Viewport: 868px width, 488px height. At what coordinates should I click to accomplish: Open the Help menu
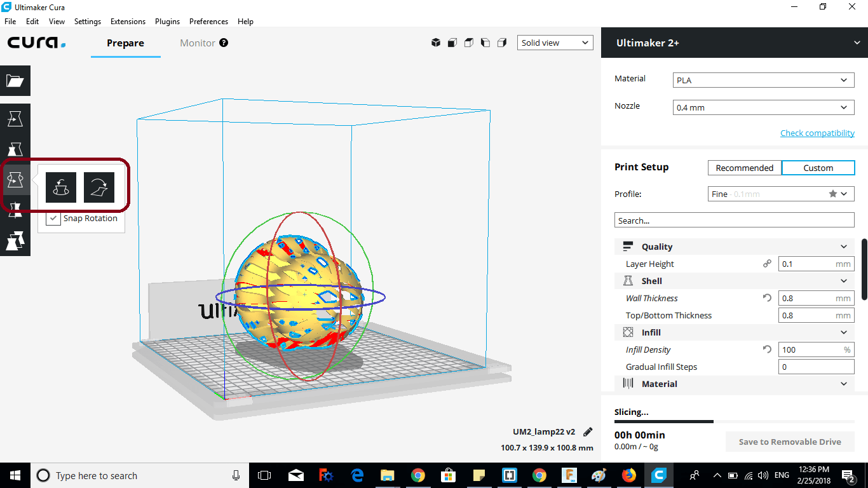(x=245, y=21)
